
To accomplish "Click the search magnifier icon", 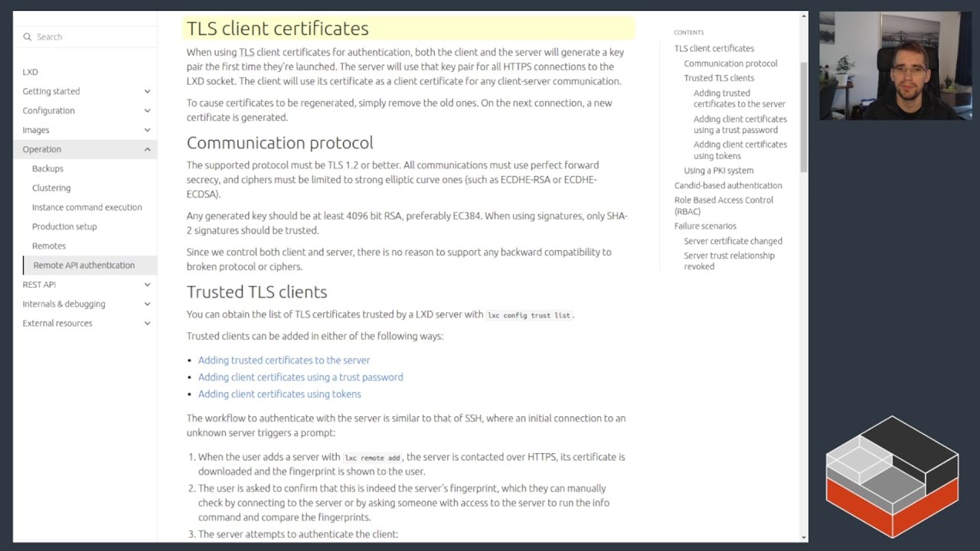I will pos(28,37).
